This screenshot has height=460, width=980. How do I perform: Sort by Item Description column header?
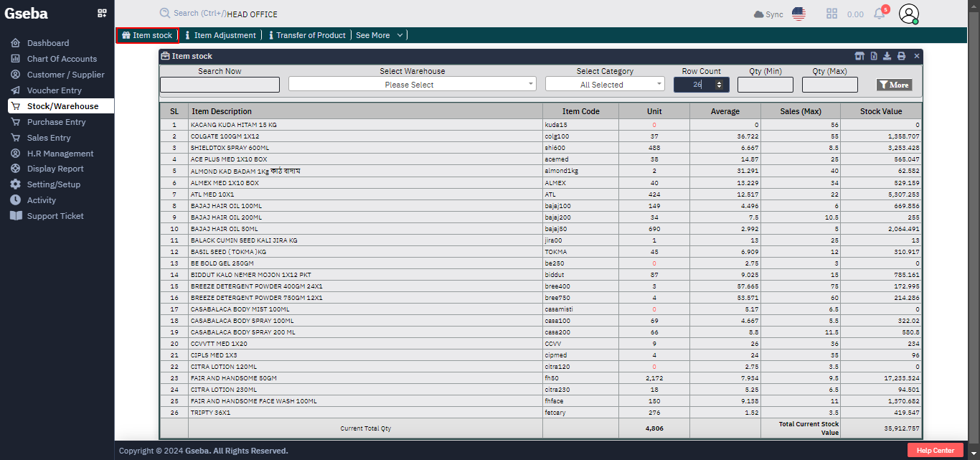coord(366,111)
